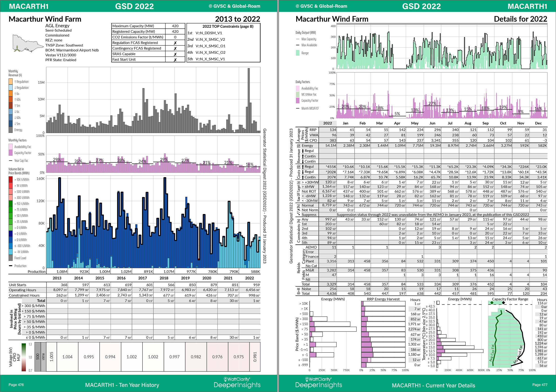The height and width of the screenshot is (392, 556).
Task: Click the ↑ Regulation revenue legend swatch
Action: click(10, 82)
